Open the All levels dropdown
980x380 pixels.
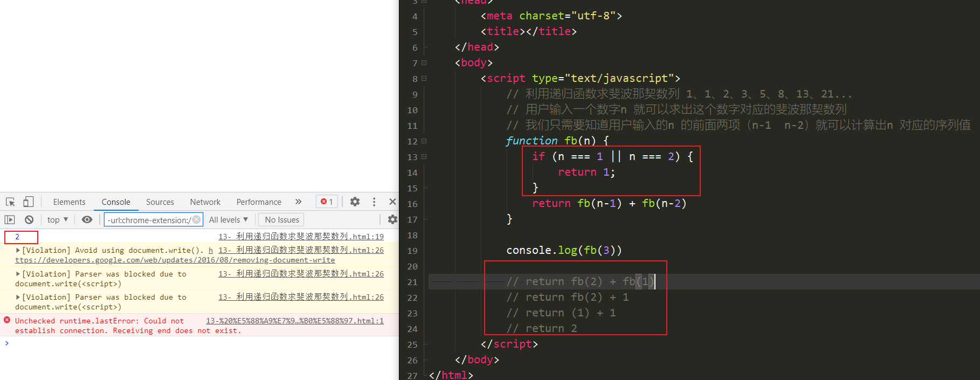(x=229, y=219)
